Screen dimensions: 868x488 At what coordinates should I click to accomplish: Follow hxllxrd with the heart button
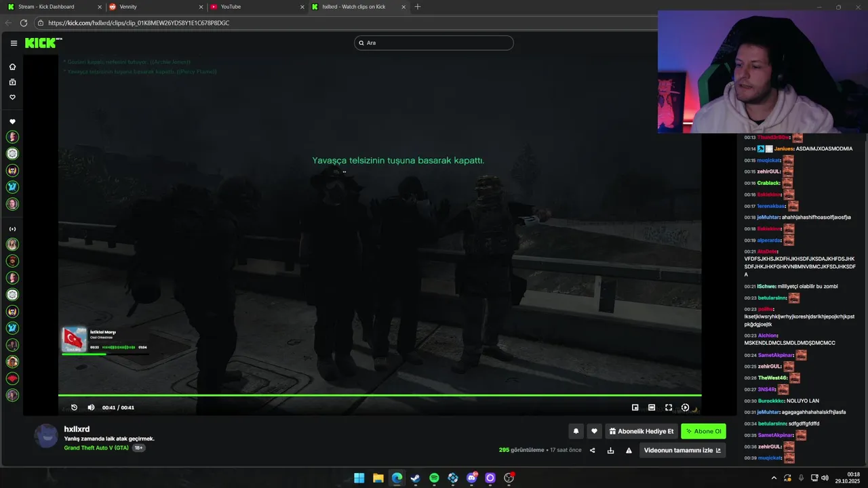click(x=594, y=431)
